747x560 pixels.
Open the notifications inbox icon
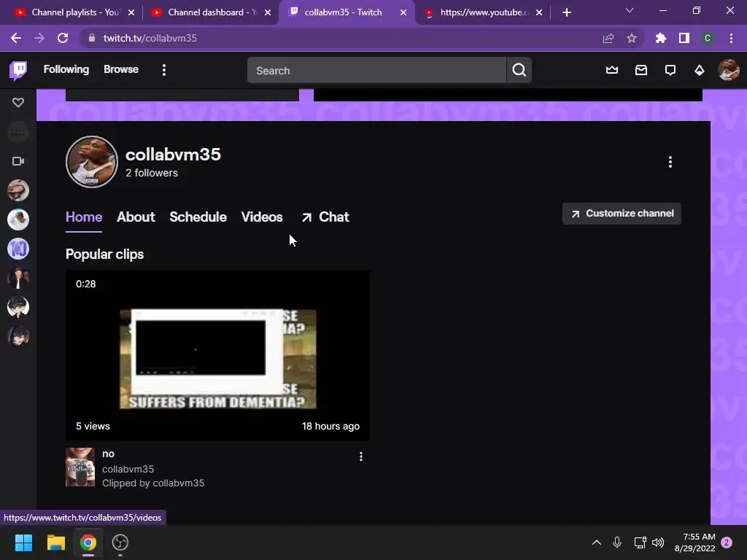[641, 71]
